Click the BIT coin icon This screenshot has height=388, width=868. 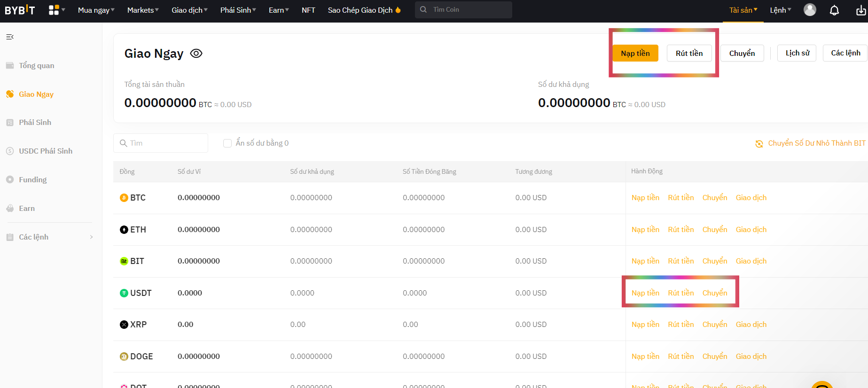[124, 261]
